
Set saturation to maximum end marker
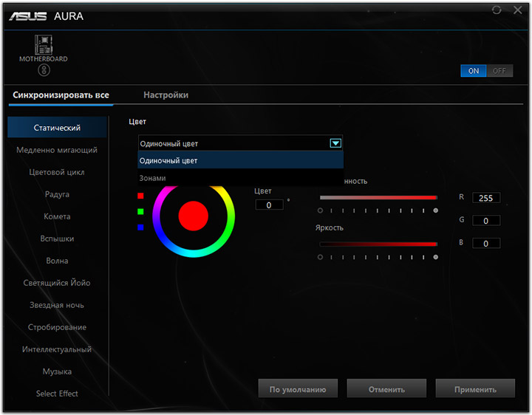point(436,210)
